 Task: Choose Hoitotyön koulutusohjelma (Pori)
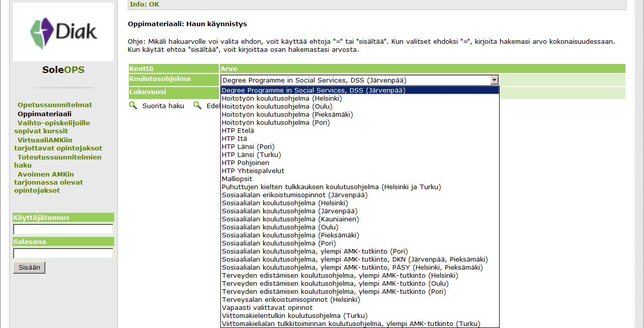[360, 123]
